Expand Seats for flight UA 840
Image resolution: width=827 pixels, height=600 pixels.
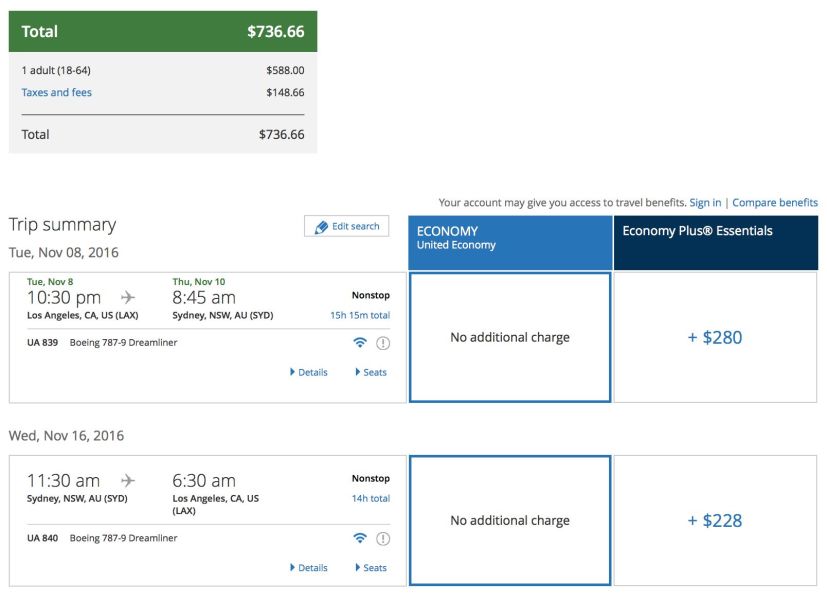pyautogui.click(x=371, y=568)
